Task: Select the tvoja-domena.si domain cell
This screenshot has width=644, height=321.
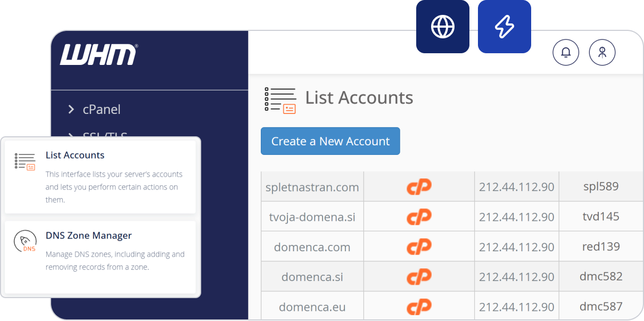Action: click(x=312, y=217)
